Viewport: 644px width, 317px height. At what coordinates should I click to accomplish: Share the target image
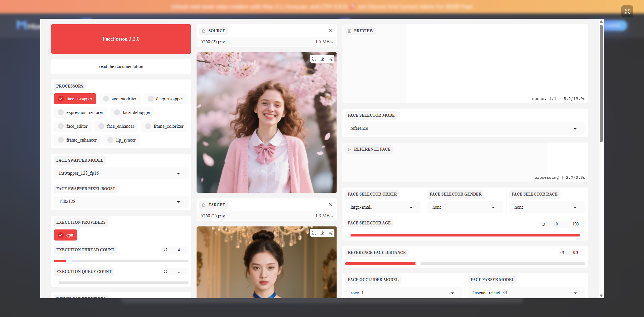(x=330, y=233)
